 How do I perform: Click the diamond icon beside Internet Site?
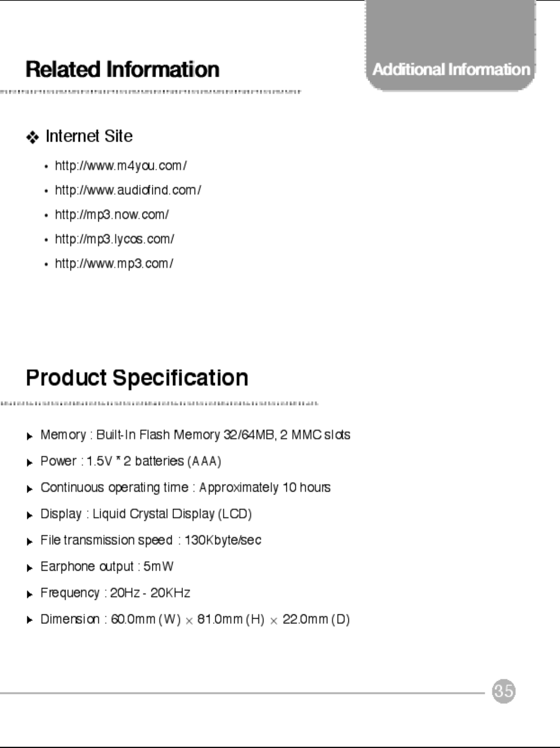pos(32,137)
